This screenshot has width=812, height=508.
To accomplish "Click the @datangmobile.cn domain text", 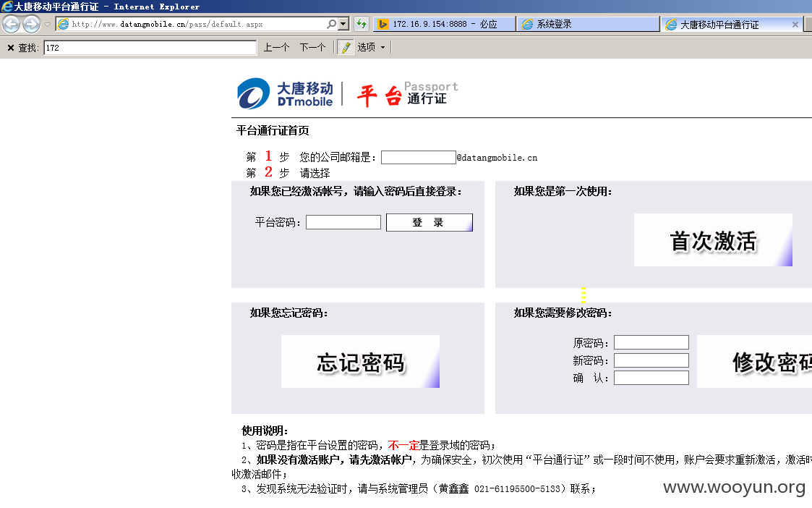I will click(497, 158).
